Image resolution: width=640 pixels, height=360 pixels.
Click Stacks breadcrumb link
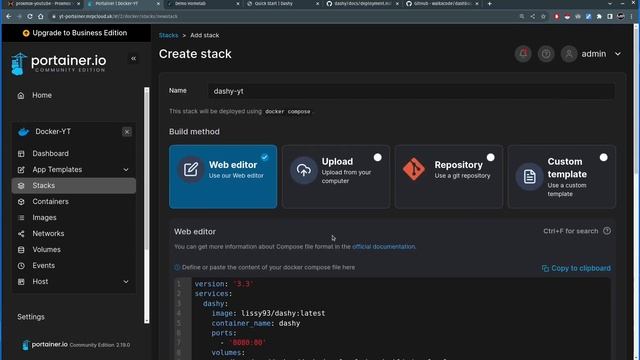click(x=169, y=36)
